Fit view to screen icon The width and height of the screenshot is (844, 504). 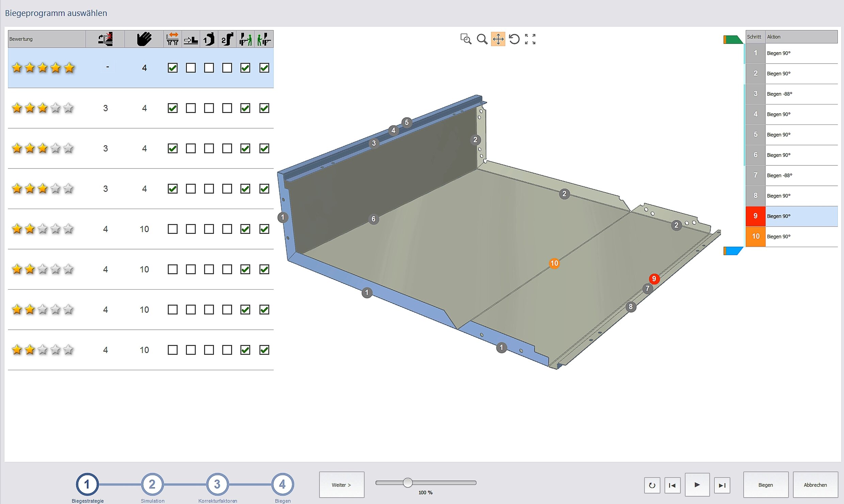click(x=530, y=39)
